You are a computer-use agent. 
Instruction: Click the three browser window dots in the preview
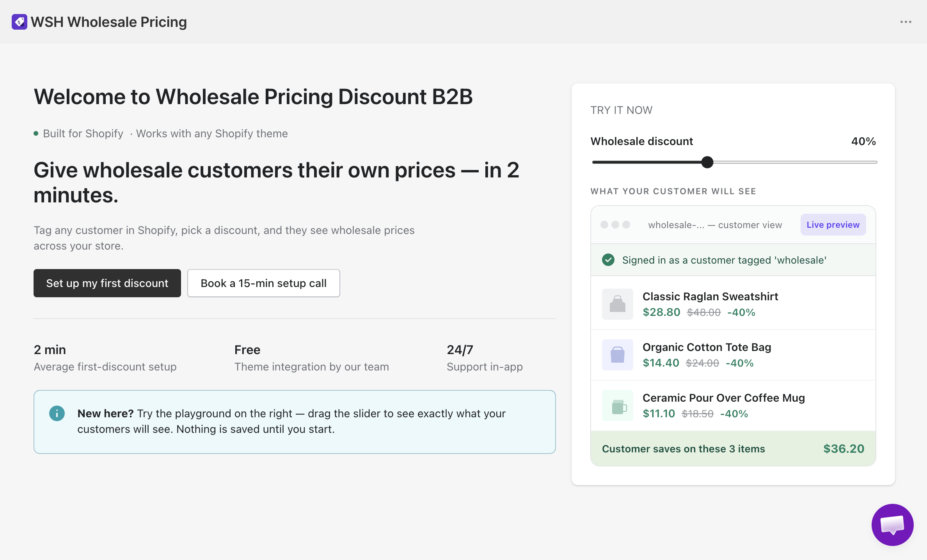point(615,225)
